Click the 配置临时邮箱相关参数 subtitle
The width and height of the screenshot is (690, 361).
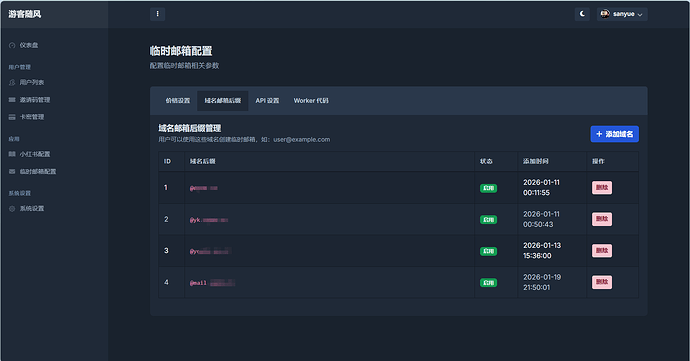pos(184,66)
